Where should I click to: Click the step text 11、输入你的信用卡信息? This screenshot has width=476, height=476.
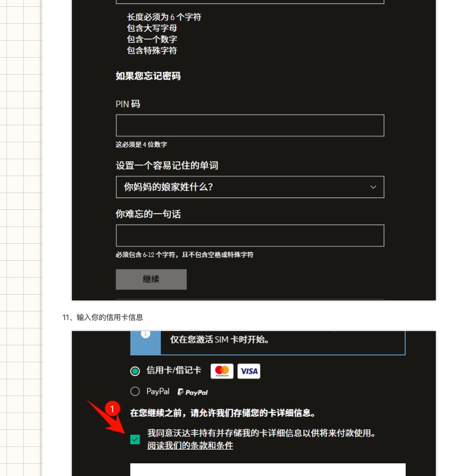click(x=103, y=317)
